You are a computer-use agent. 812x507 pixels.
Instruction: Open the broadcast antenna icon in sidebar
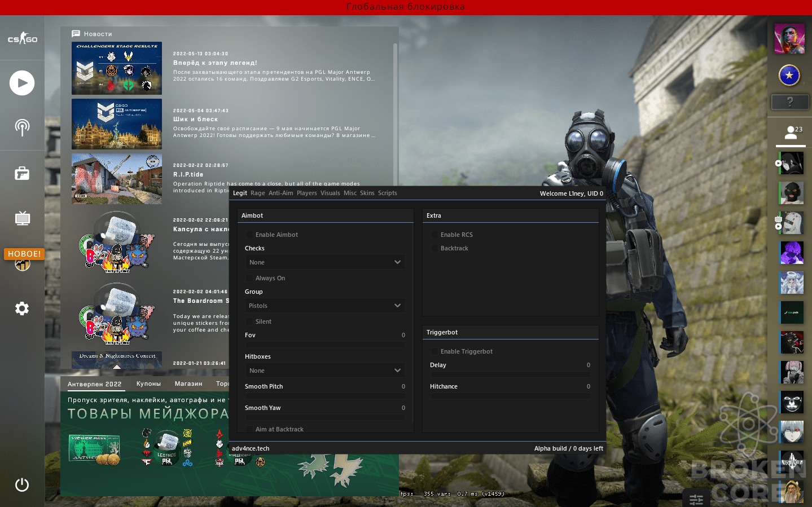coord(22,127)
